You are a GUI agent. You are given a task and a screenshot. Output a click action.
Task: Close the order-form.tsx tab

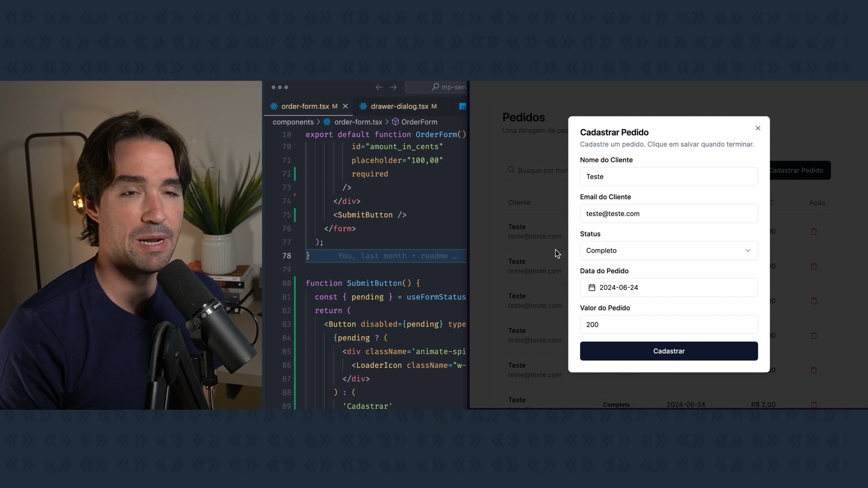click(345, 106)
